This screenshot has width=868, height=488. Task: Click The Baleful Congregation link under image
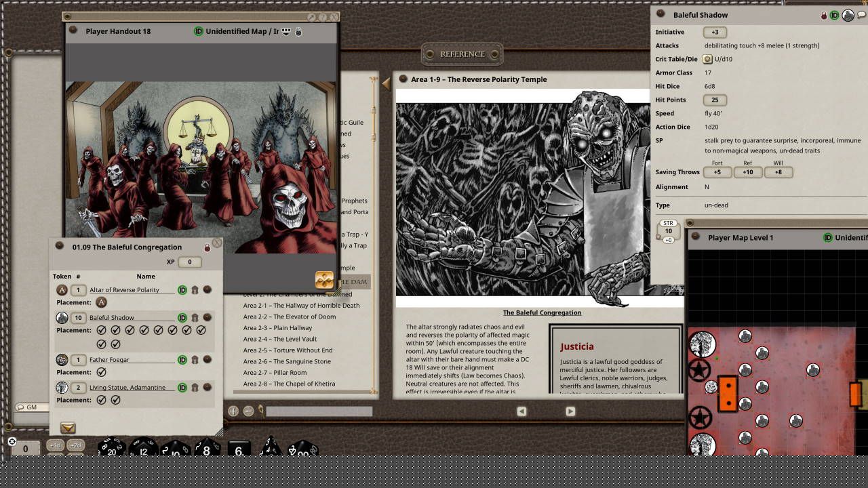coord(542,312)
